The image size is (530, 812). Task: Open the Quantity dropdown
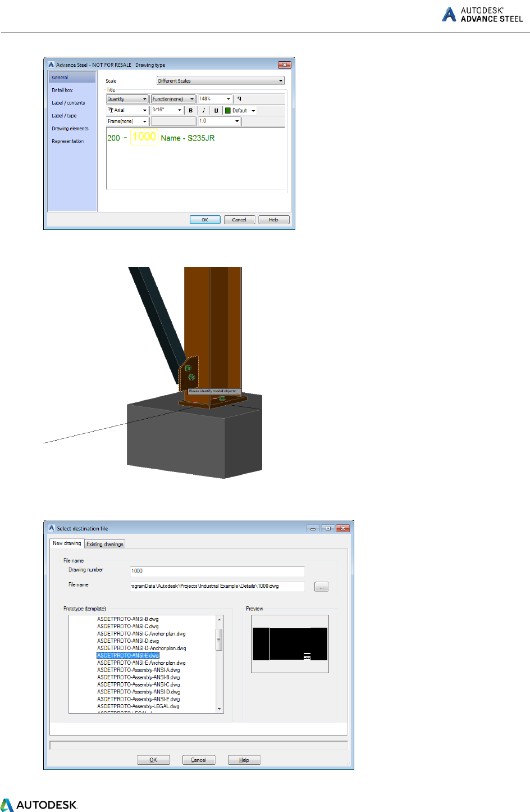[127, 99]
